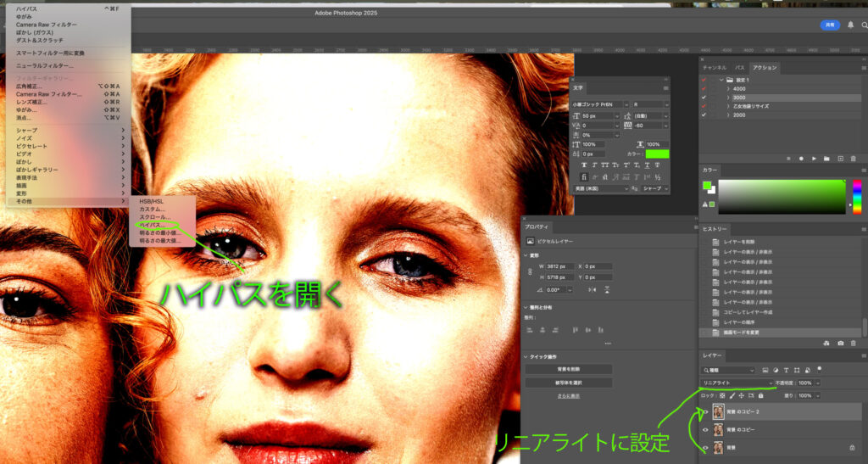
Task: Toggle layer filtering on or off
Action: [x=820, y=369]
